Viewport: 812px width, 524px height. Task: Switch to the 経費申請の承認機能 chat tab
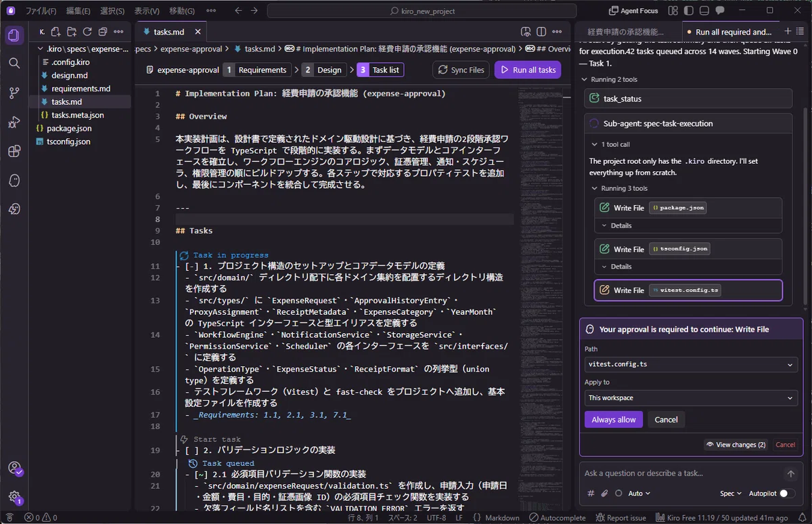click(x=625, y=32)
